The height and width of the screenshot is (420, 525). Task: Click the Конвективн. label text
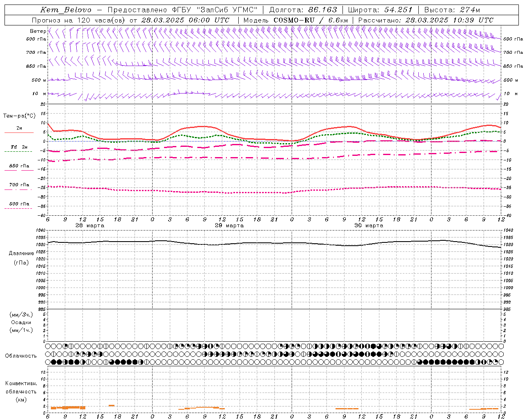(21, 383)
